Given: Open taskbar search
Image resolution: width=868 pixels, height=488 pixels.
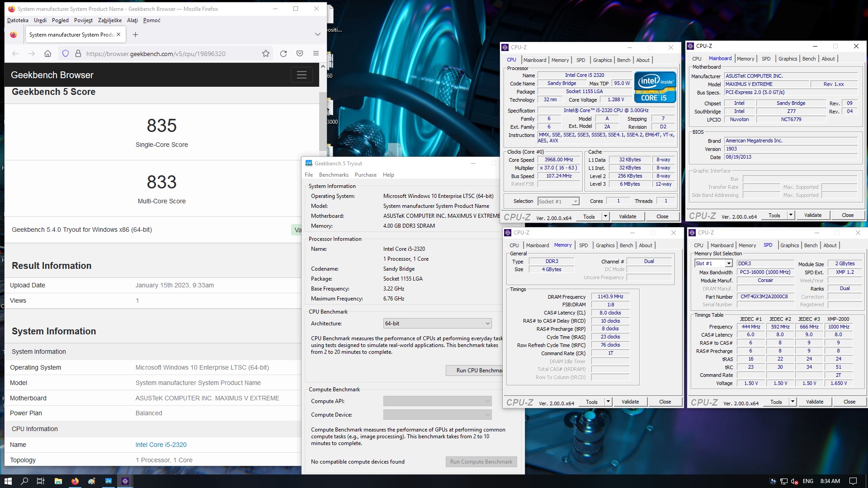Looking at the screenshot, I should click(24, 481).
